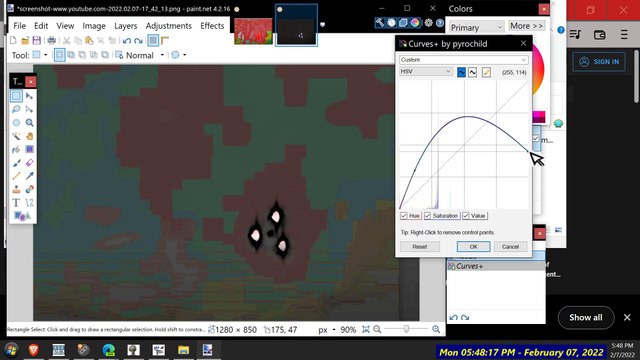Image resolution: width=640 pixels, height=360 pixels.
Task: Select Replace selection mode button
Action: point(60,55)
